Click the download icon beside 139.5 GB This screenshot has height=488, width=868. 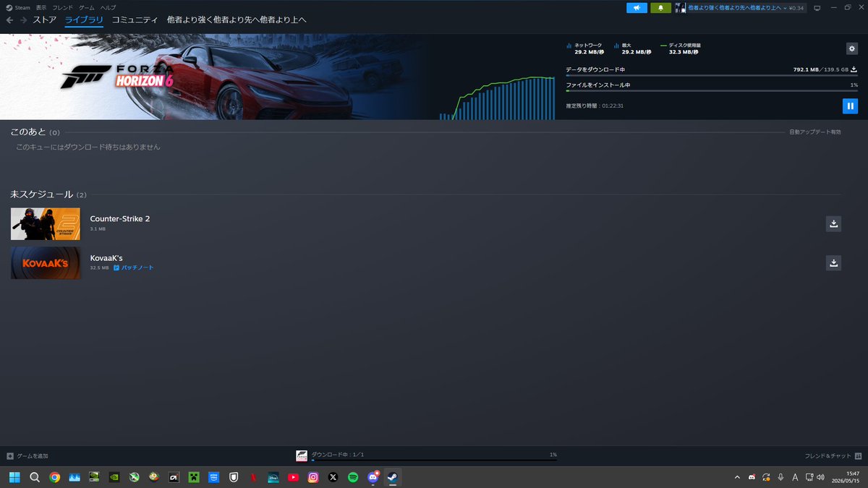coord(854,69)
